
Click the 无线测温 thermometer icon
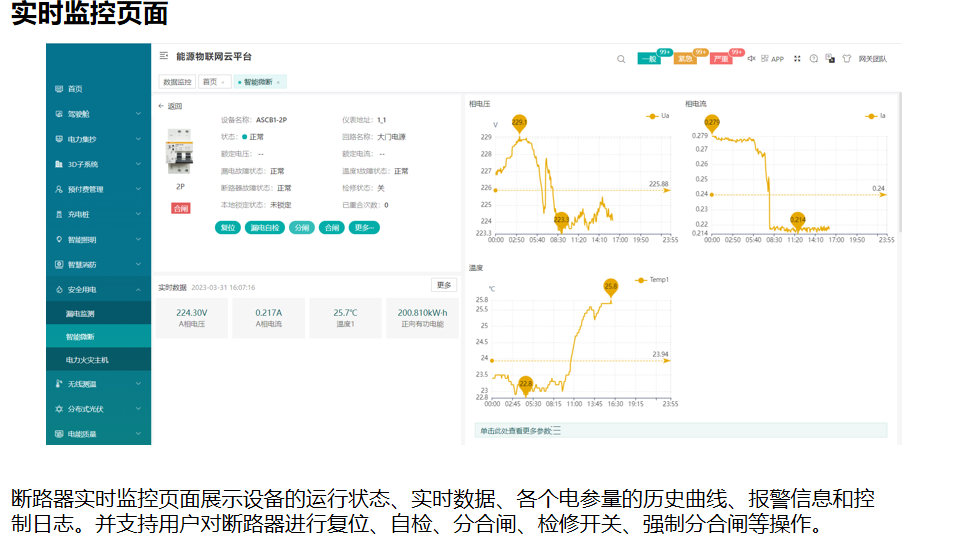[x=59, y=384]
